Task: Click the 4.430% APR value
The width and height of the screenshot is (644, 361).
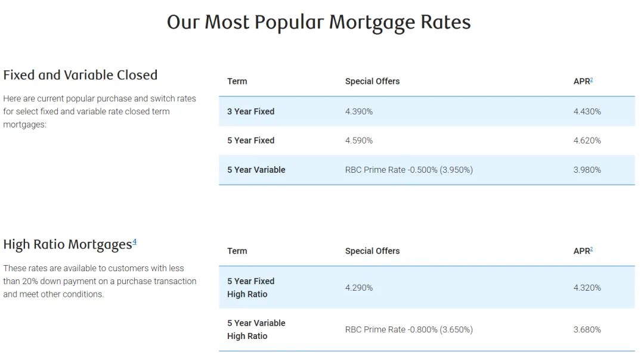Action: click(x=587, y=111)
